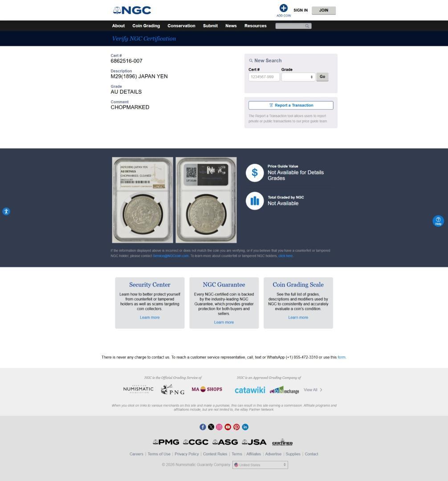
Task: Click the NGC logo in the header
Action: (x=132, y=10)
